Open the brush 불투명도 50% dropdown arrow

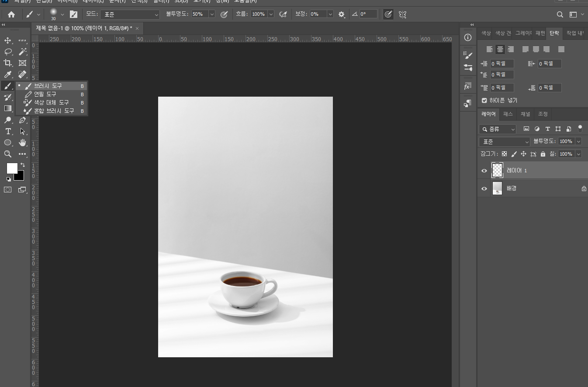(x=212, y=14)
